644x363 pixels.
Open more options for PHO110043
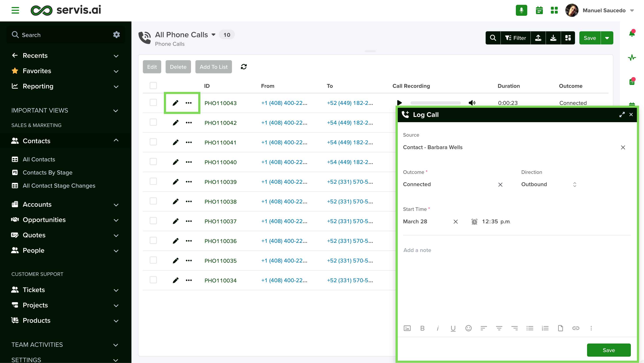[189, 103]
